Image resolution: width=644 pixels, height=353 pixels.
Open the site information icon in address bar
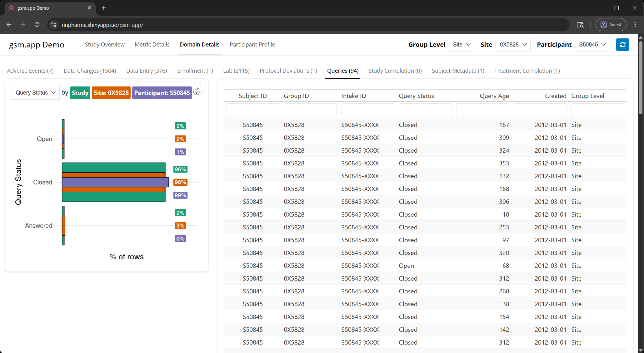point(54,25)
